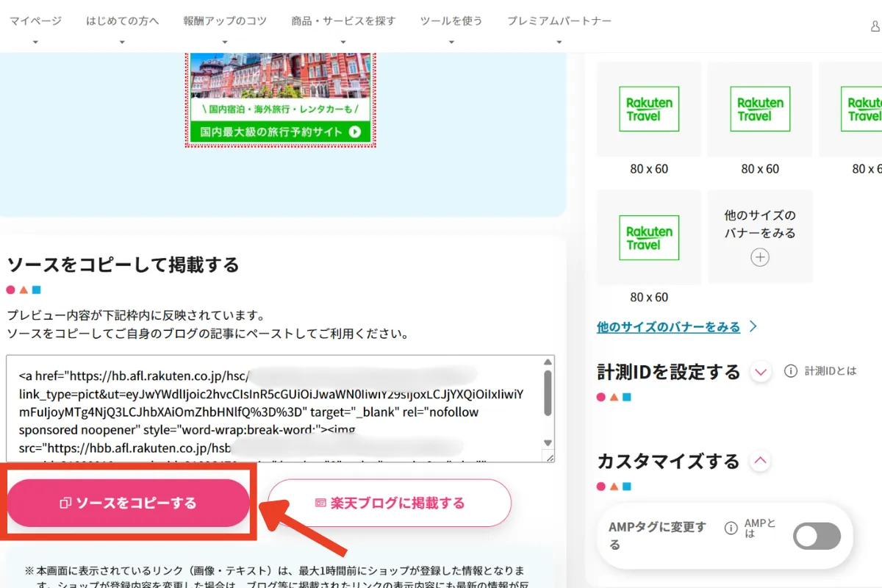Expand dropdown arrow under マイページ
This screenshot has width=882, height=588.
[35, 42]
